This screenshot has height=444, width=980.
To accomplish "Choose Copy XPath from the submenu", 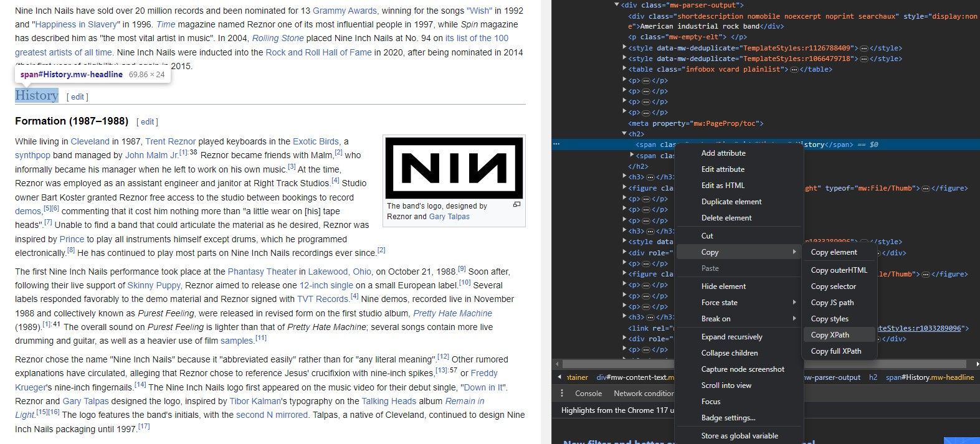I will coord(830,335).
